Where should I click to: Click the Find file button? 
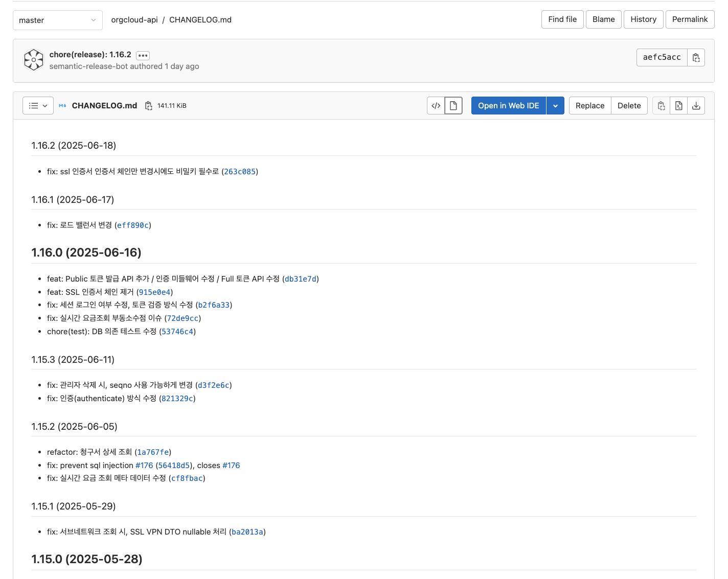(562, 19)
